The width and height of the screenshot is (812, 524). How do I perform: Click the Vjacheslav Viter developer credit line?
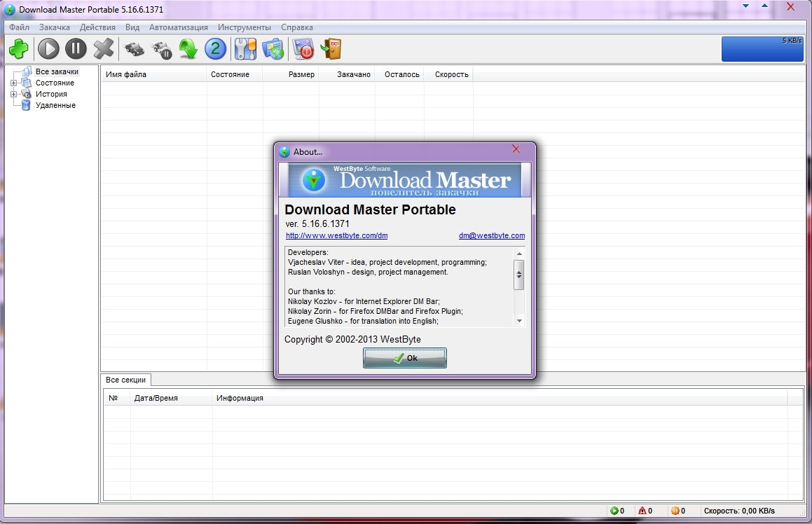[387, 263]
